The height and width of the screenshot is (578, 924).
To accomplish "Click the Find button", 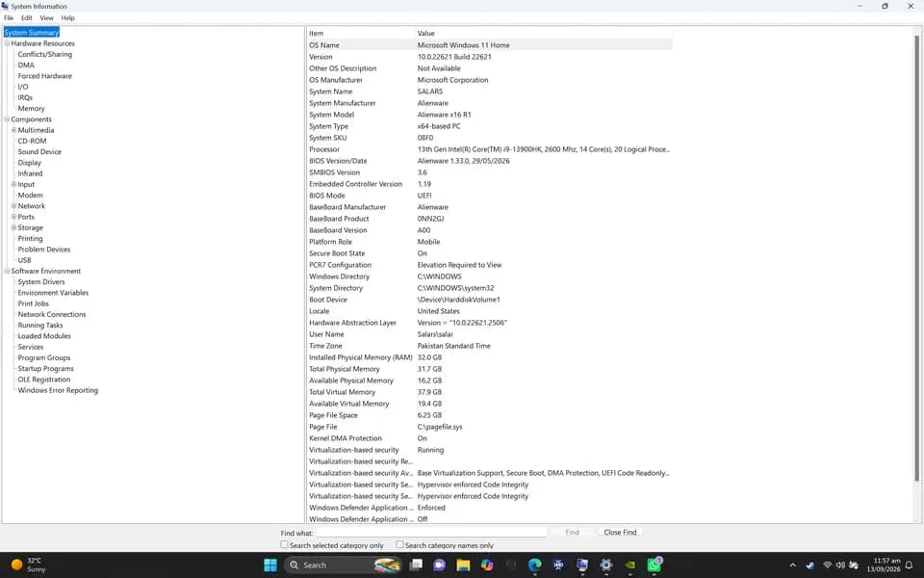I will [572, 532].
